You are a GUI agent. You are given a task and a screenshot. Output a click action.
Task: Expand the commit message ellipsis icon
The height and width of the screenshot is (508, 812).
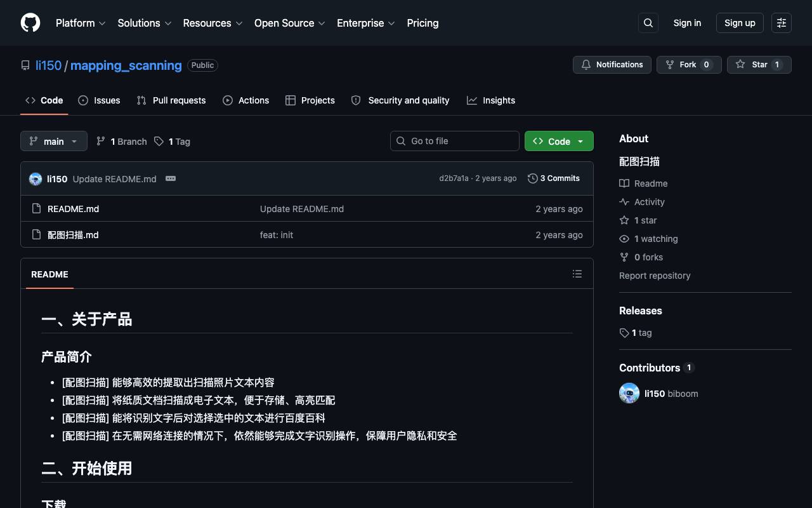pyautogui.click(x=171, y=178)
